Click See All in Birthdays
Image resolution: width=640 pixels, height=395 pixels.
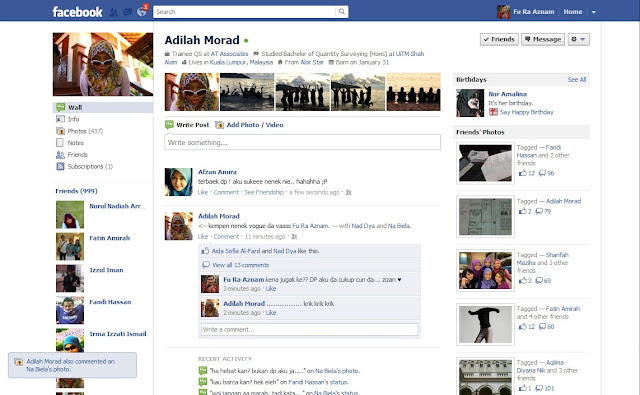[x=576, y=80]
